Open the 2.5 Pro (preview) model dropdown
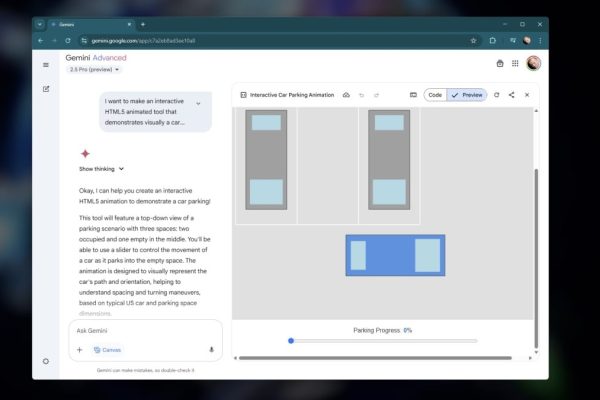 [94, 70]
